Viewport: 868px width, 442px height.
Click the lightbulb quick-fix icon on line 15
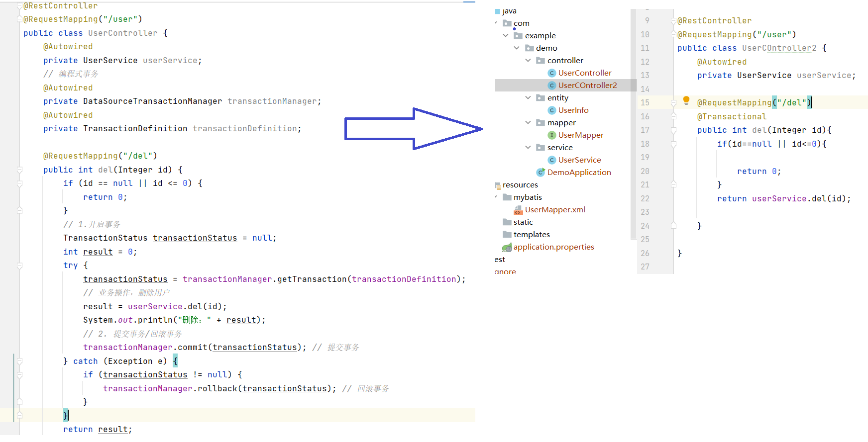tap(686, 100)
